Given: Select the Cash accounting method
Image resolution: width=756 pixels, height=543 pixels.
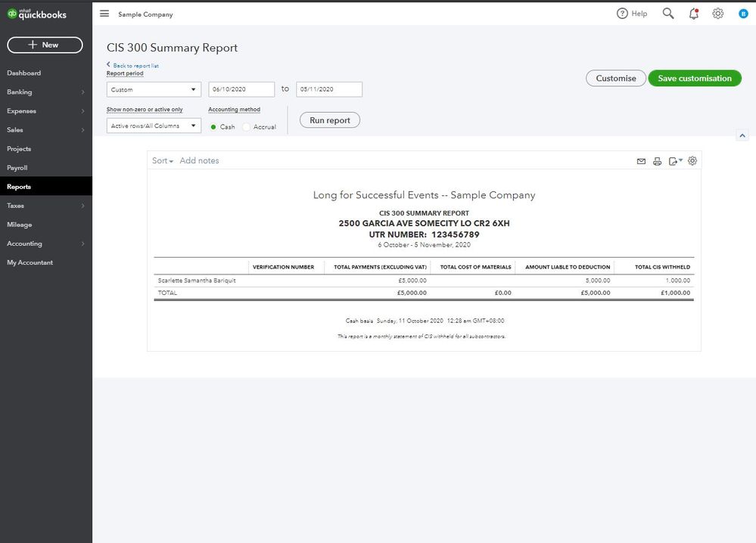Looking at the screenshot, I should [213, 127].
